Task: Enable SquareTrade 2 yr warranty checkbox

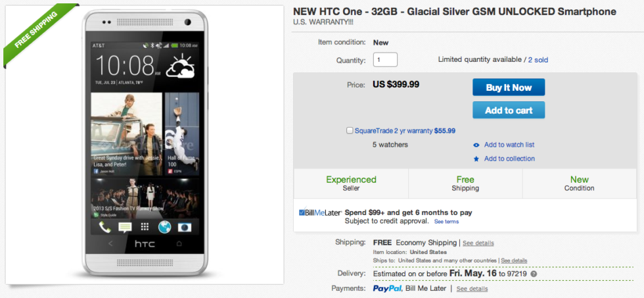Action: point(350,130)
